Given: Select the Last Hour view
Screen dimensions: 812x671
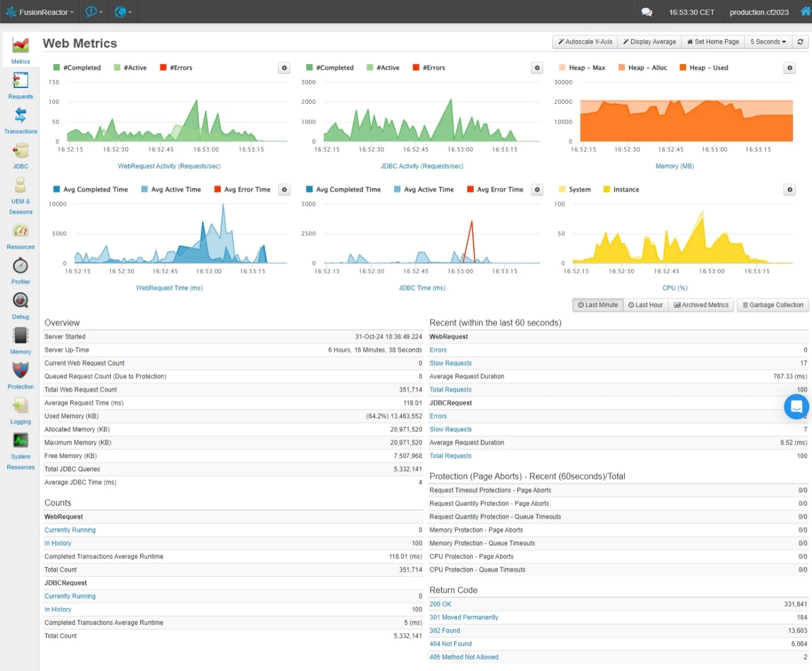Looking at the screenshot, I should coord(645,305).
